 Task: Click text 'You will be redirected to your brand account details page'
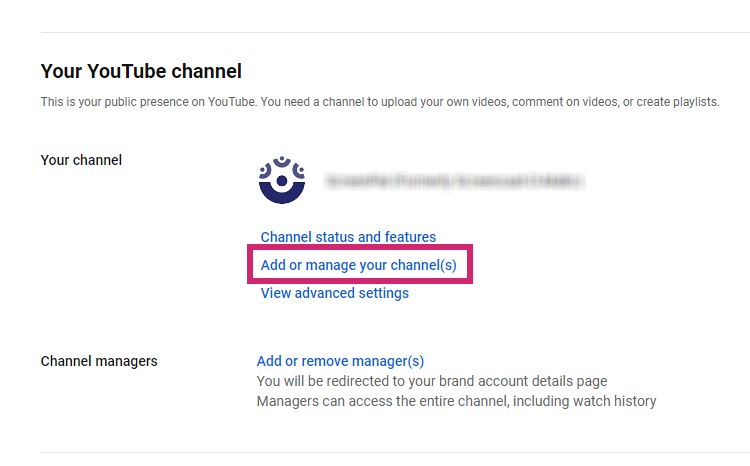point(432,381)
